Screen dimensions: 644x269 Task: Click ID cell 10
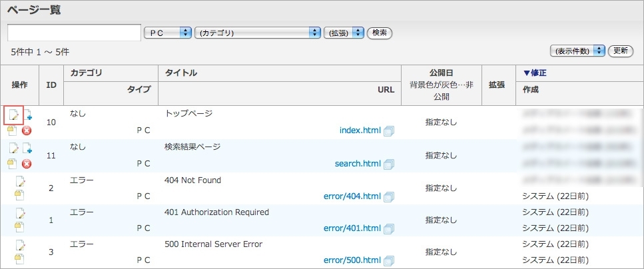[51, 123]
